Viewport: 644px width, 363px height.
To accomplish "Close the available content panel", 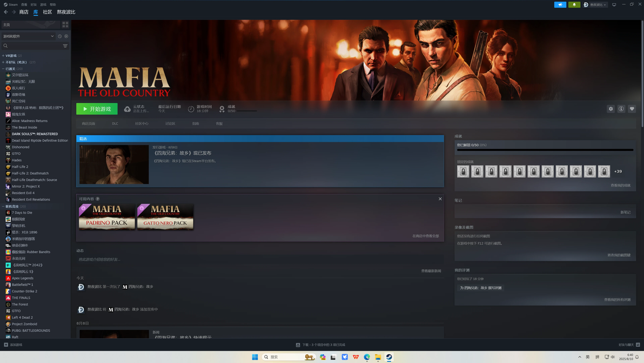I will 440,199.
